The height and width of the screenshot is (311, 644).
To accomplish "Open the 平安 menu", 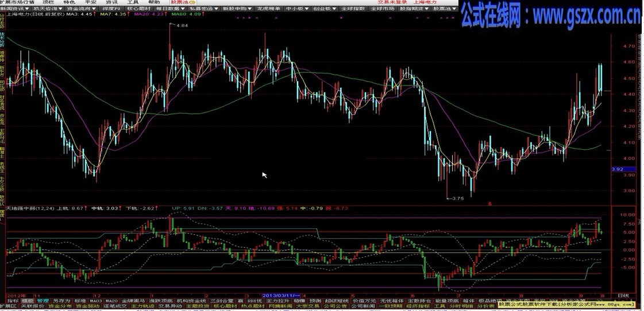I will (x=90, y=2).
